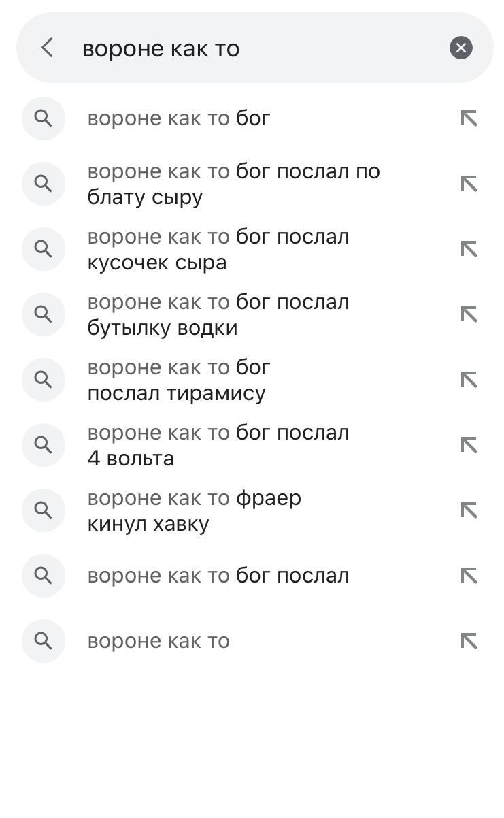This screenshot has width=504, height=818.
Task: Focus the search input field
Action: coord(258,48)
